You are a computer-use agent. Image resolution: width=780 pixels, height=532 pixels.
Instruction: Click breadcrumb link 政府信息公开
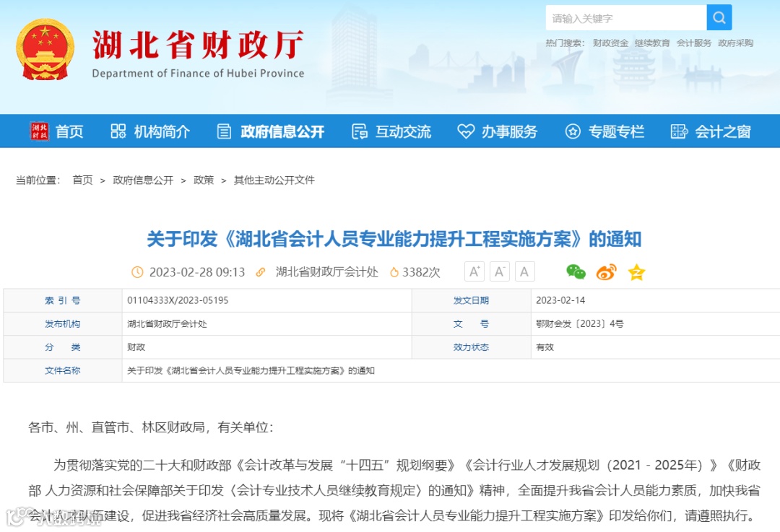coord(143,180)
